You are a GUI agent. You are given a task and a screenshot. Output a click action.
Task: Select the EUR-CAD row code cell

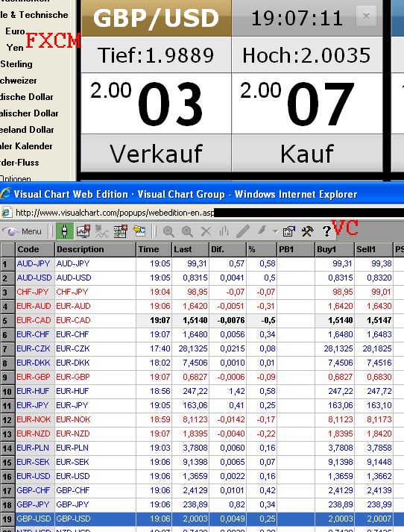click(34, 321)
